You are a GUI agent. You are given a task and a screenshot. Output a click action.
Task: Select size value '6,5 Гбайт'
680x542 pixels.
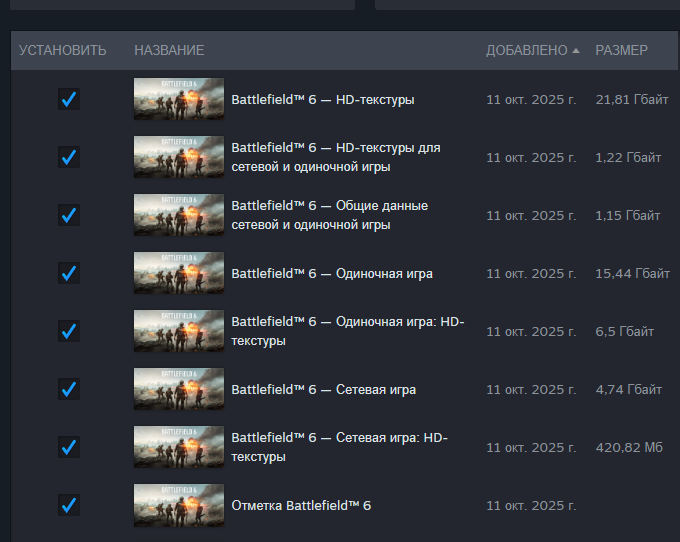pos(624,332)
